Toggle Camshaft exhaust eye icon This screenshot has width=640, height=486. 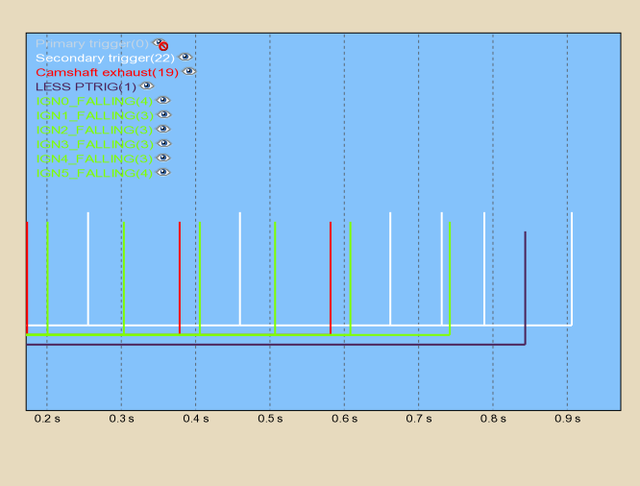coord(188,72)
